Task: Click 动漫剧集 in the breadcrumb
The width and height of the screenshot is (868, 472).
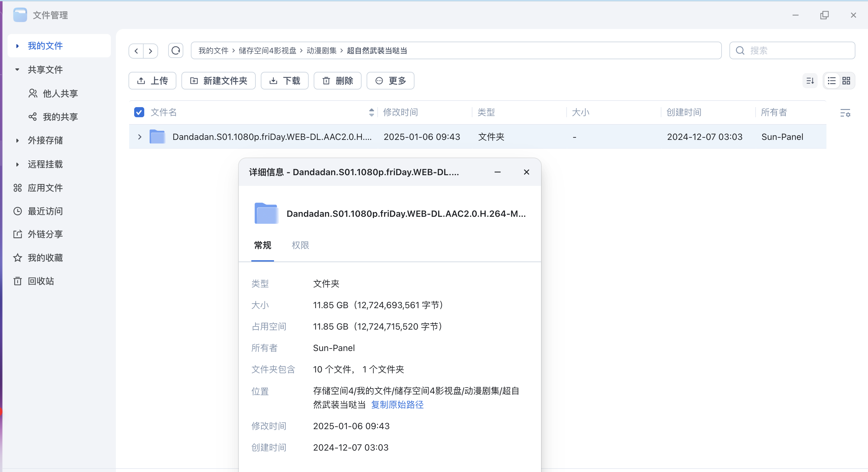Action: pos(322,50)
